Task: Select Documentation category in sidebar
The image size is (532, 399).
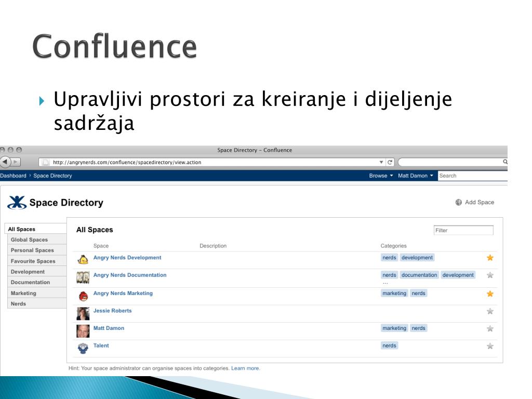Action: (37, 282)
